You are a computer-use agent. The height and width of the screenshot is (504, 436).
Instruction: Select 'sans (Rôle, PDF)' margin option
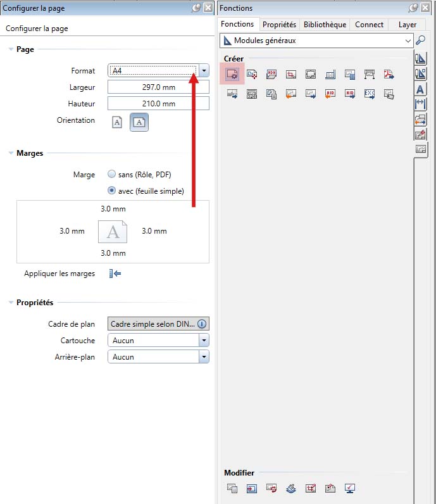pos(111,174)
